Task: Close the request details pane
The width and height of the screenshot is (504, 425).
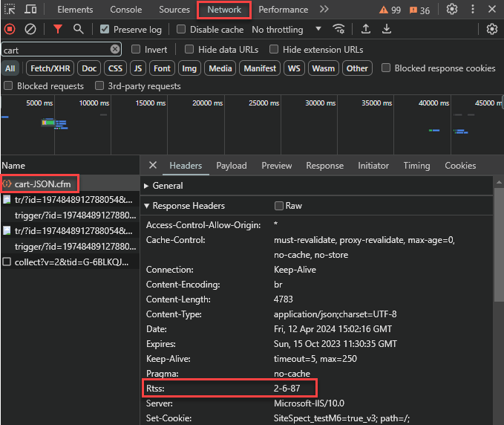Action: point(153,166)
